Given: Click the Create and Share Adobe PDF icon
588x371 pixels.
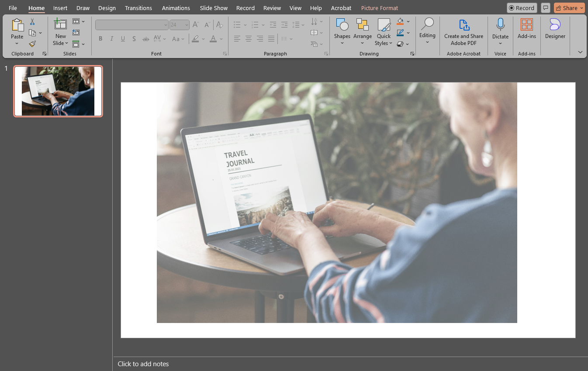Looking at the screenshot, I should click(464, 25).
